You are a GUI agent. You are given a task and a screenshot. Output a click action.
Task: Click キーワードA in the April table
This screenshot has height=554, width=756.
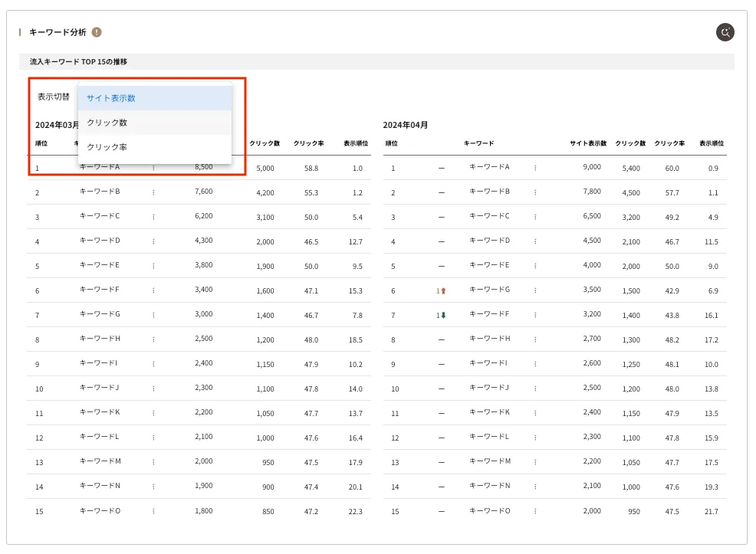point(489,167)
